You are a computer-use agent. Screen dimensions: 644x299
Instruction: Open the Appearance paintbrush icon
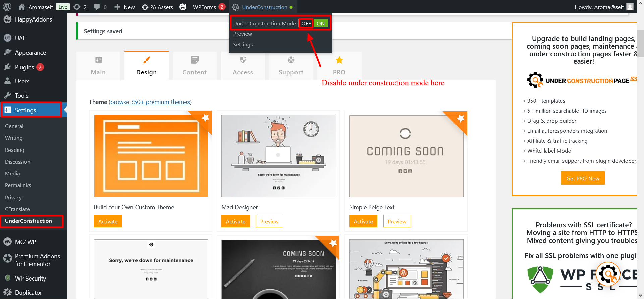pos(7,52)
